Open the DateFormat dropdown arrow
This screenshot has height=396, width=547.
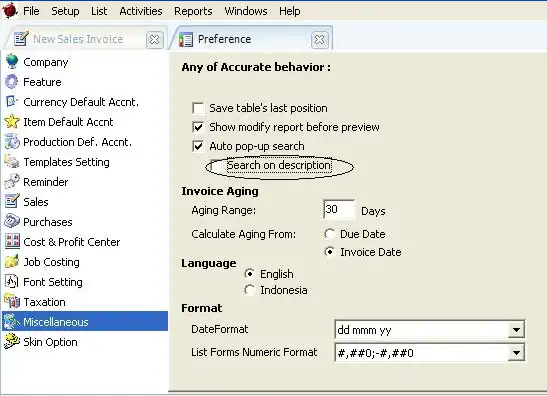(x=516, y=329)
